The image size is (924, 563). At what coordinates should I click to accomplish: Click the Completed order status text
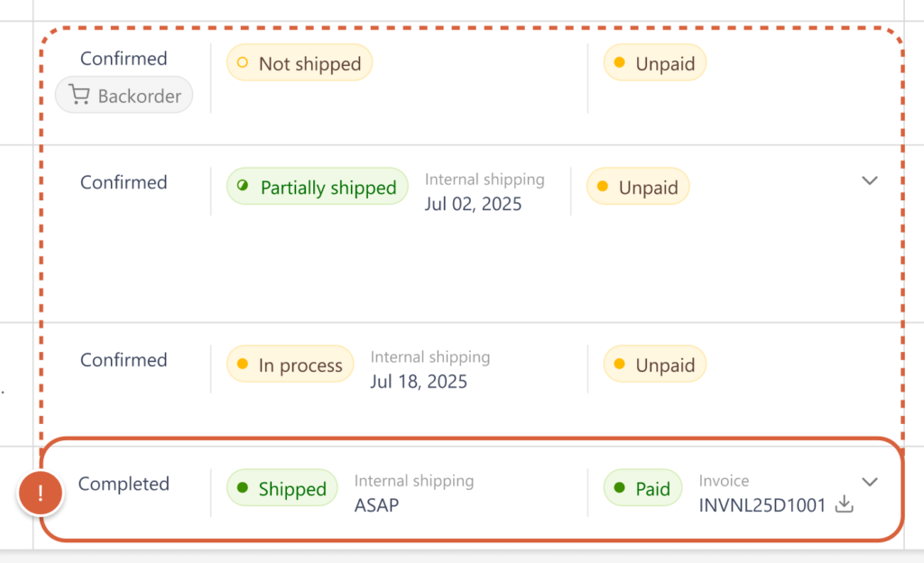[124, 484]
